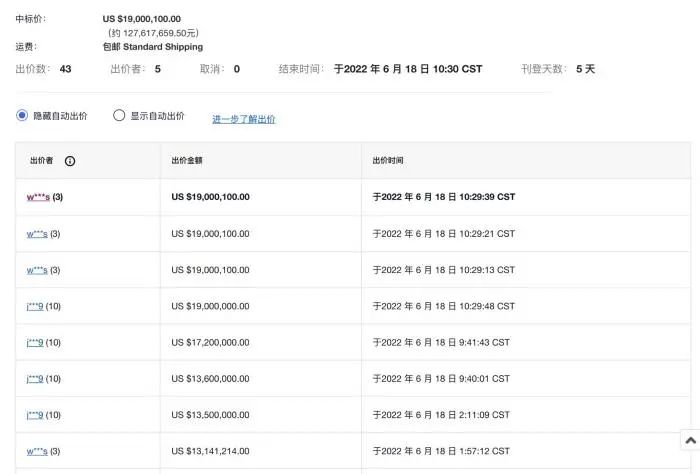Screen dimensions: 700x474
Task: Open bidder j***9 link in $17,200,000.00 row
Action: click(35, 342)
